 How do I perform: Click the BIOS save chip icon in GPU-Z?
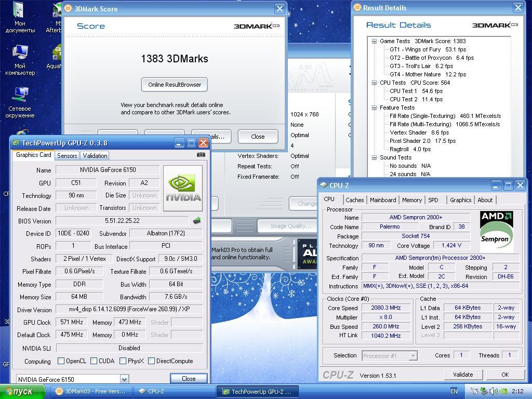197,221
